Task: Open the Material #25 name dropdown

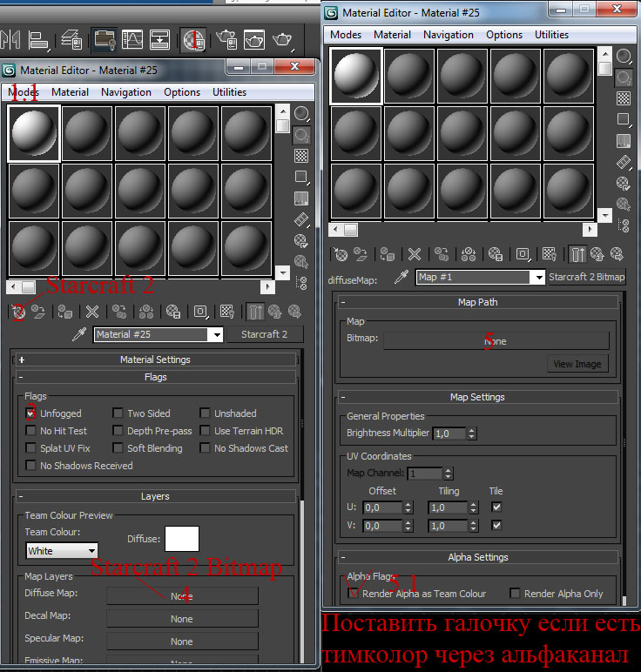Action: tap(217, 335)
